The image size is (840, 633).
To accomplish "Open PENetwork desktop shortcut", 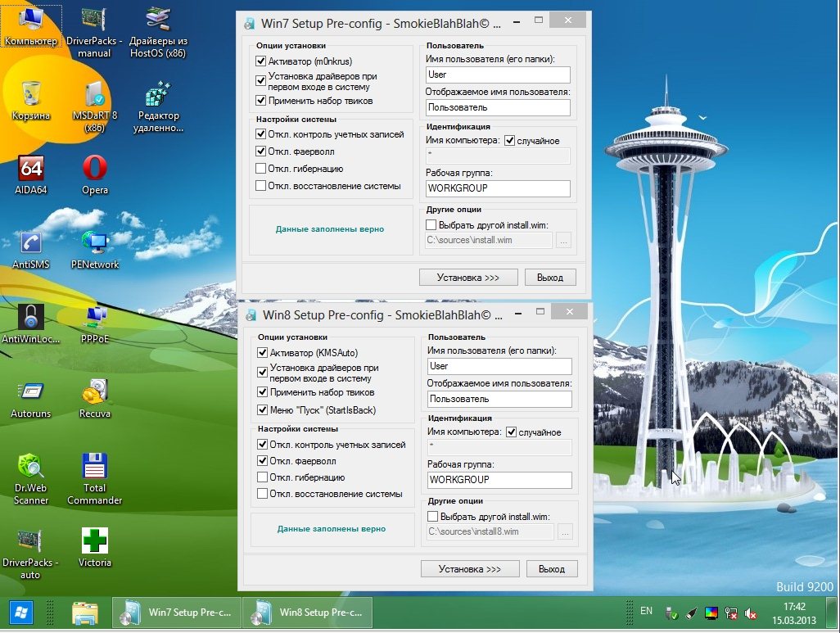I will pyautogui.click(x=95, y=243).
